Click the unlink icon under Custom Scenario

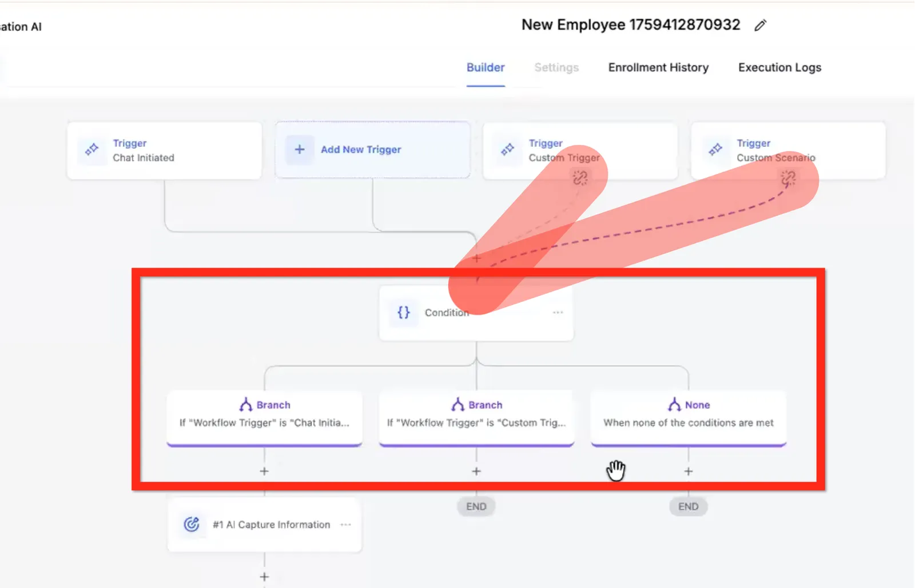pos(788,179)
